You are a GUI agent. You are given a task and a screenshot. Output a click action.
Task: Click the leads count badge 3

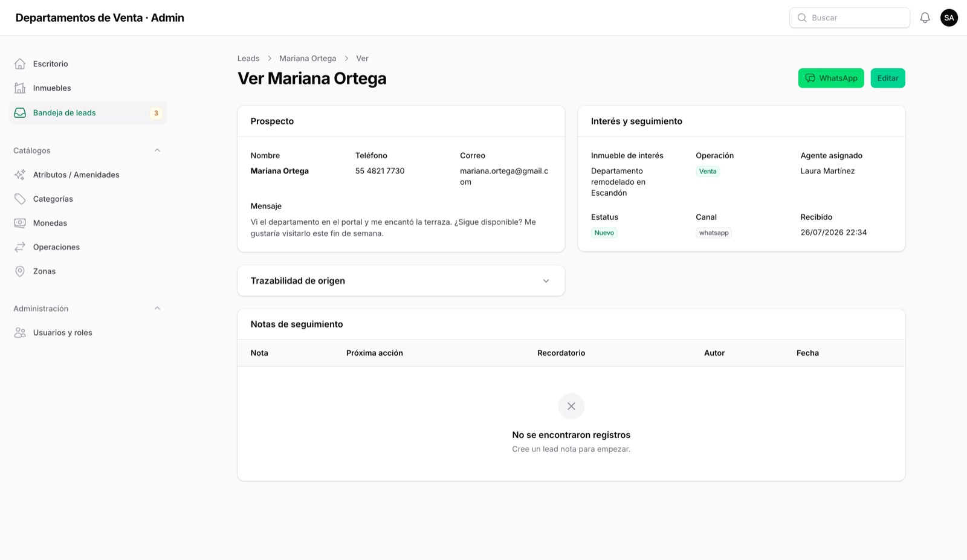[156, 113]
